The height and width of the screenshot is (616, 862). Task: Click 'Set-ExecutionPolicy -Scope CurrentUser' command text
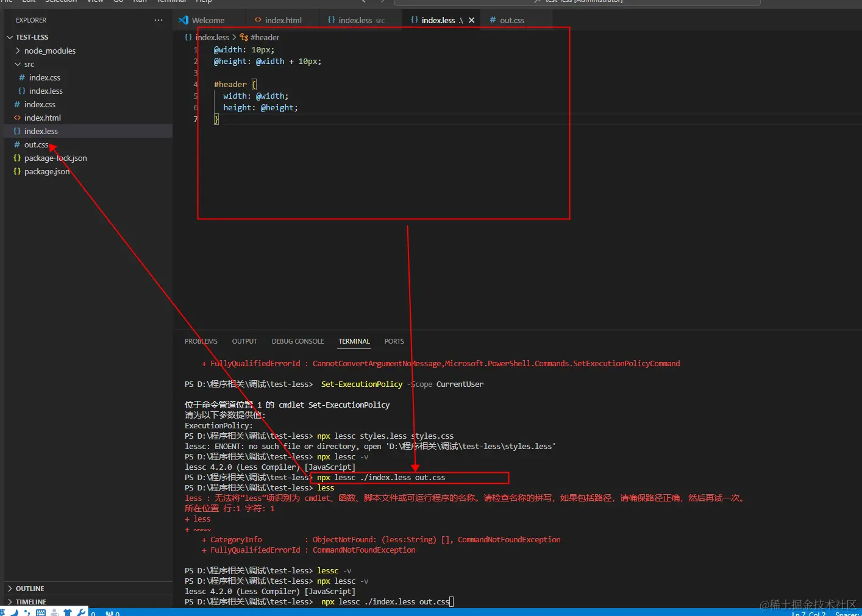pyautogui.click(x=402, y=384)
